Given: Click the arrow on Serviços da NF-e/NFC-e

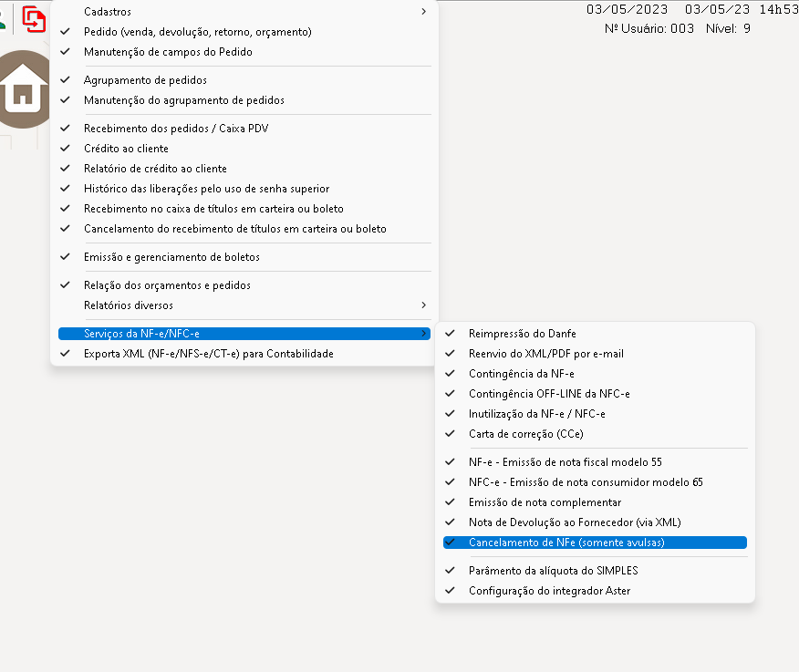Looking at the screenshot, I should [x=423, y=334].
